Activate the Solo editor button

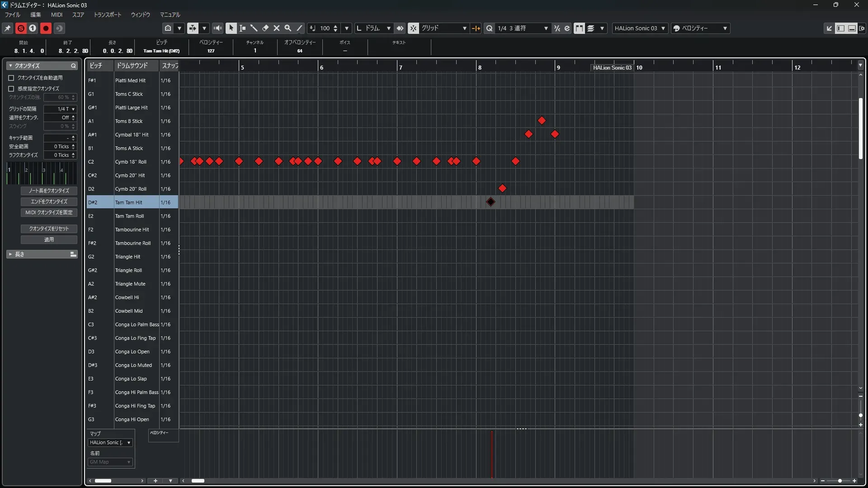point(21,28)
